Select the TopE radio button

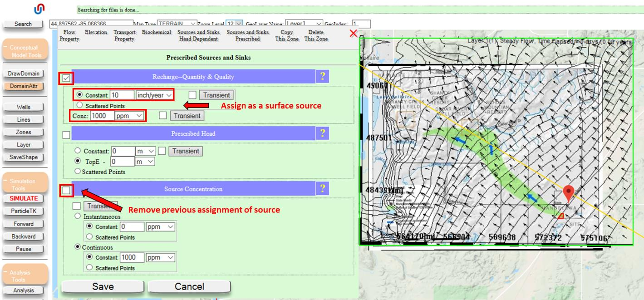pos(78,162)
